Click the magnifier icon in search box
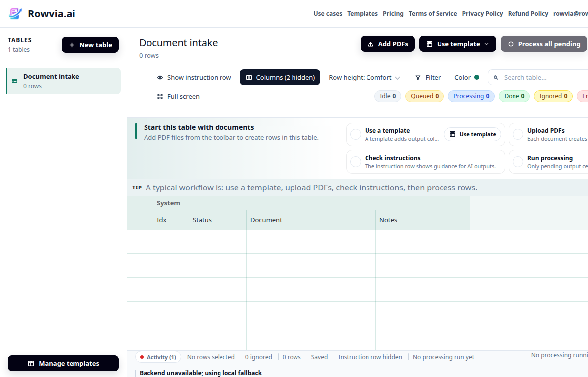The width and height of the screenshot is (588, 377). [x=496, y=78]
